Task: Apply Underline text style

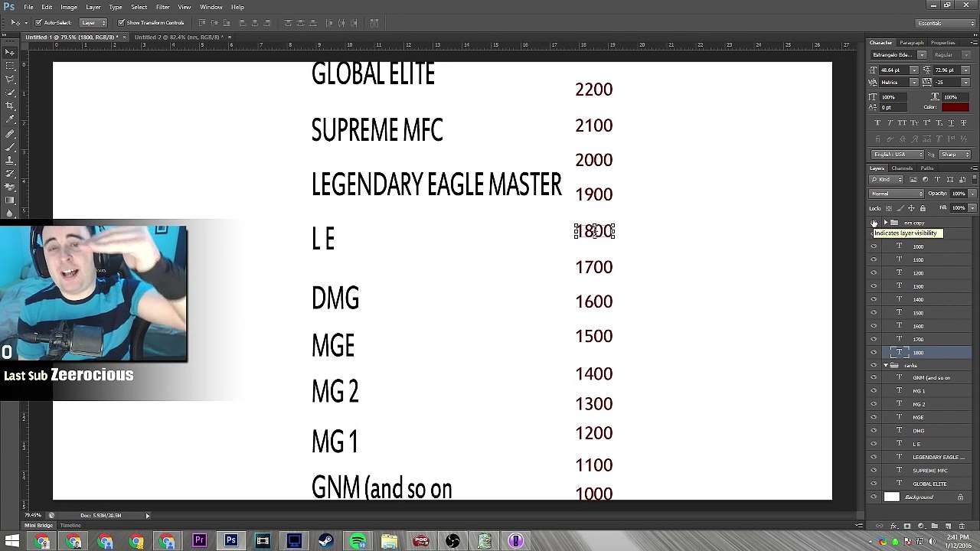Action: click(951, 122)
